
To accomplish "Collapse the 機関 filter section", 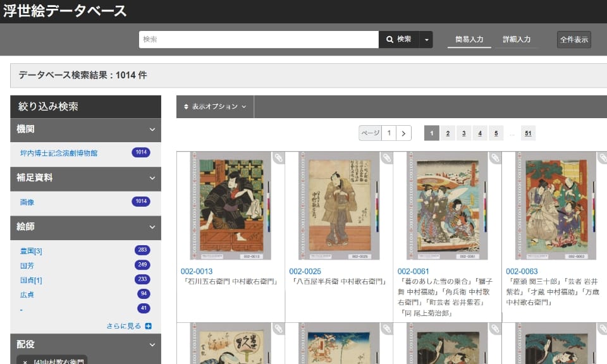I will pyautogui.click(x=85, y=129).
